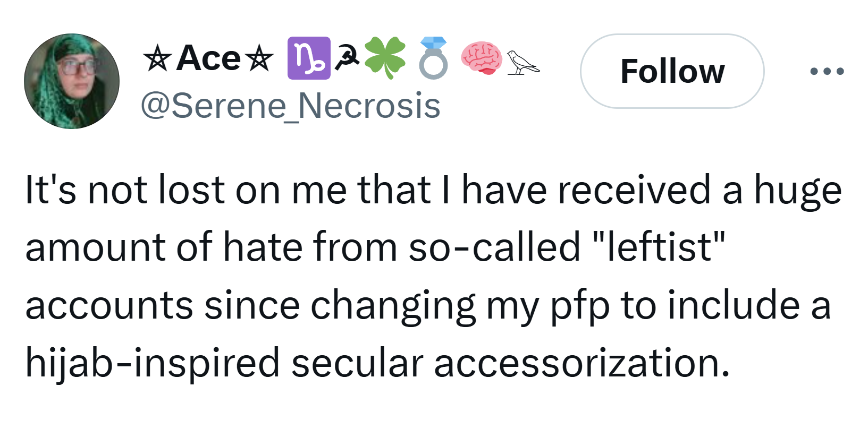Click the word "accessorization" in the tweet
The width and height of the screenshot is (868, 429).
582,364
